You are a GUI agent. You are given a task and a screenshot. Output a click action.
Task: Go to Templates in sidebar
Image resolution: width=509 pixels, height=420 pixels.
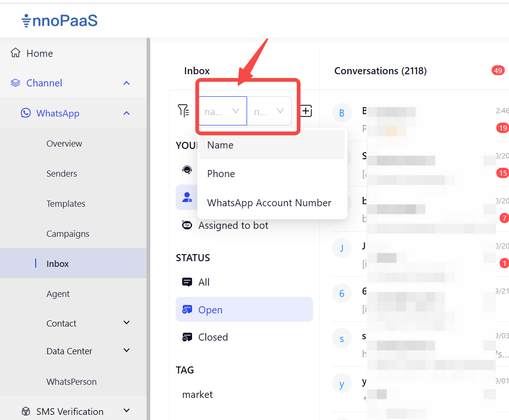coord(66,203)
